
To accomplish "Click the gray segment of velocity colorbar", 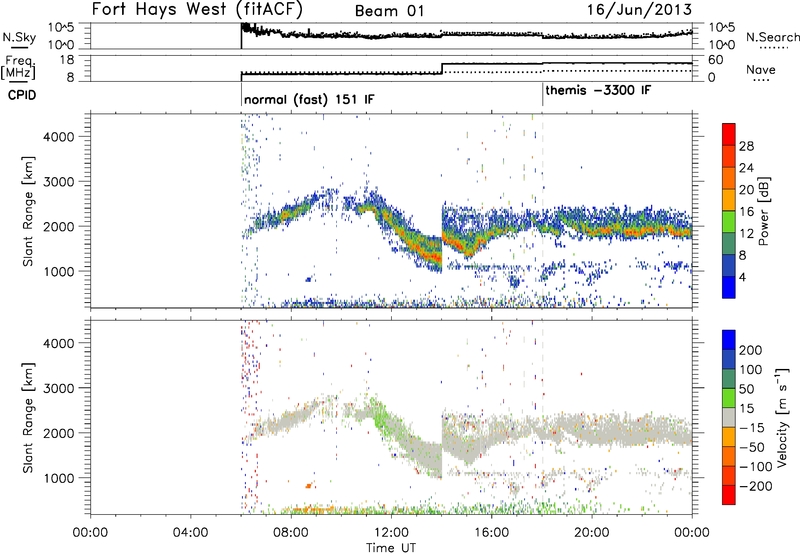I will click(729, 417).
